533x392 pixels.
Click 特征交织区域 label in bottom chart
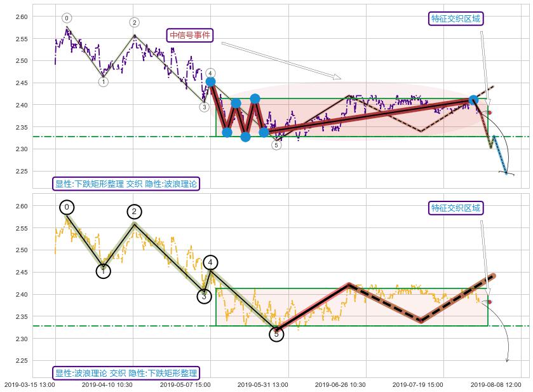456,208
